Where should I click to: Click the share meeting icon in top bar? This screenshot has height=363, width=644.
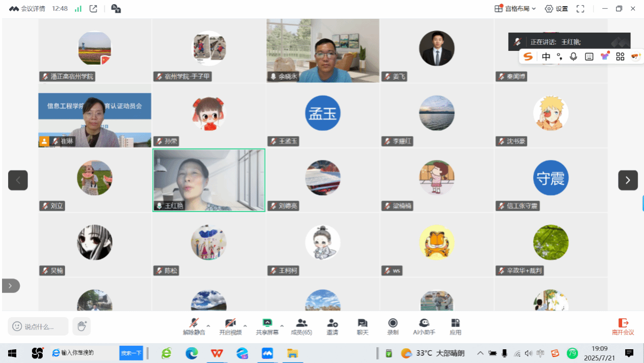pyautogui.click(x=93, y=9)
